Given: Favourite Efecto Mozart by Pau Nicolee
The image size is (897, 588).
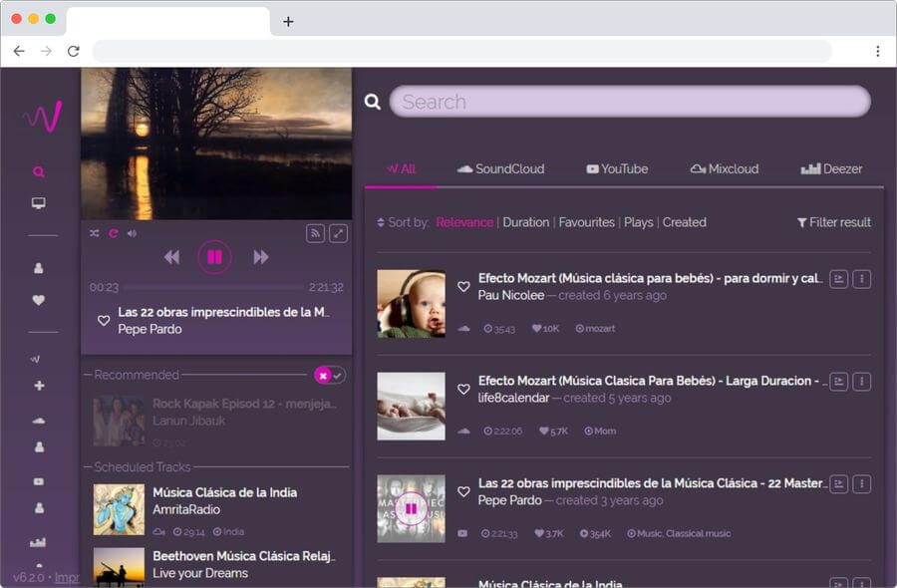Looking at the screenshot, I should tap(463, 287).
